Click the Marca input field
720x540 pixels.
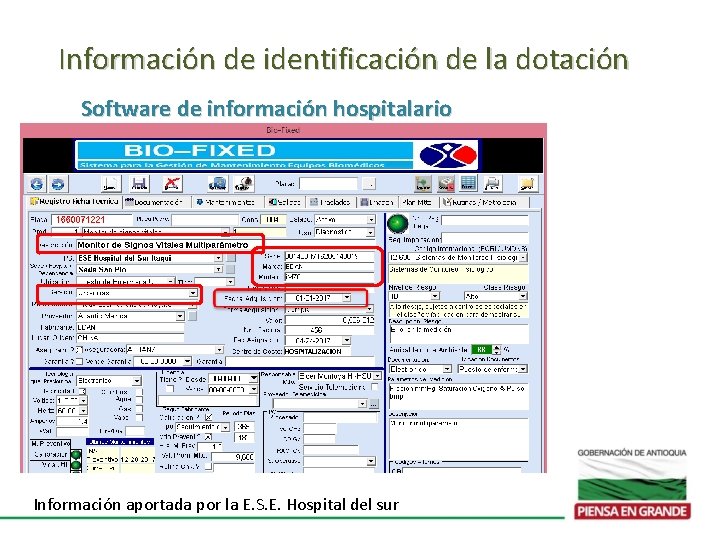coord(329,267)
